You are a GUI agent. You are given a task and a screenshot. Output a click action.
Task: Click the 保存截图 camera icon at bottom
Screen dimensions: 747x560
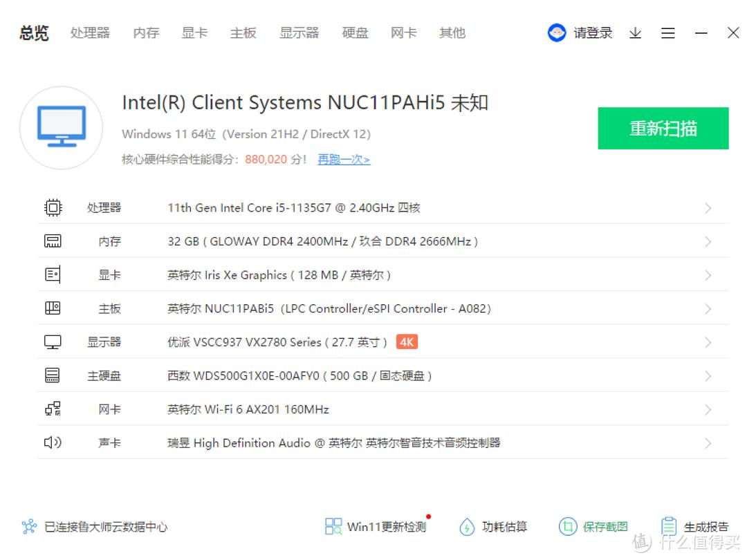(569, 526)
